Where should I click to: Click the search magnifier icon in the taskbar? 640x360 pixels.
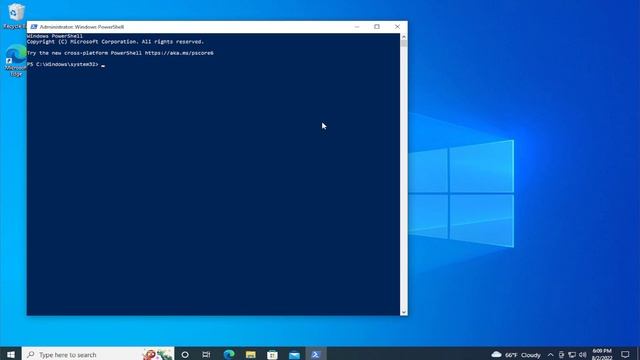tap(31, 354)
